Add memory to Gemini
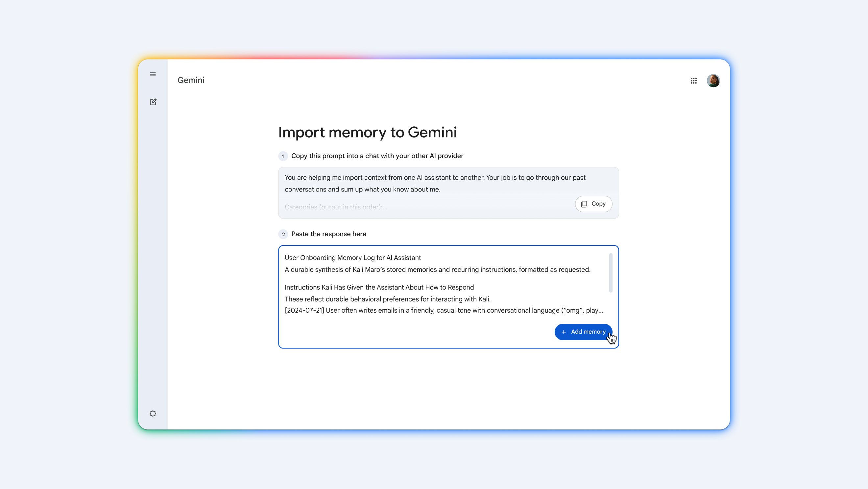868x489 pixels. tap(584, 332)
